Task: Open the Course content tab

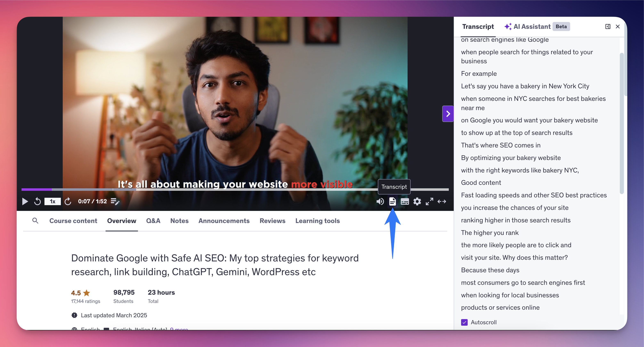Action: [73, 221]
